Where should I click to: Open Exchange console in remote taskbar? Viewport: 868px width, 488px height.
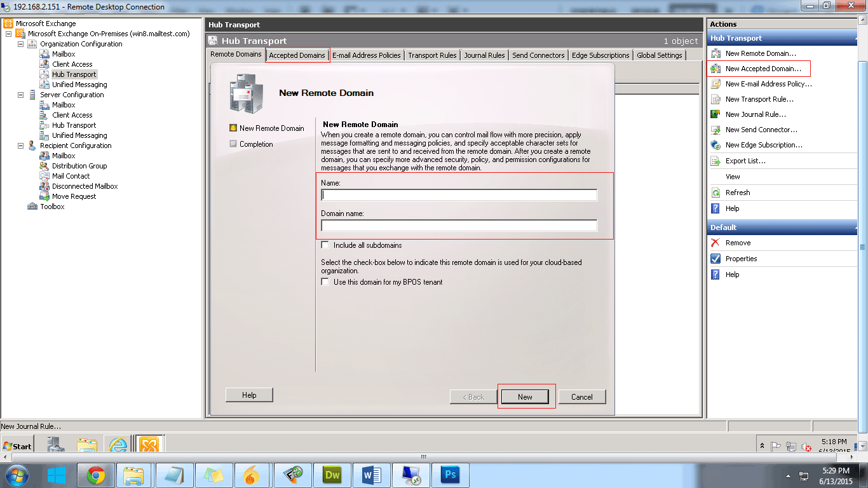click(x=149, y=445)
